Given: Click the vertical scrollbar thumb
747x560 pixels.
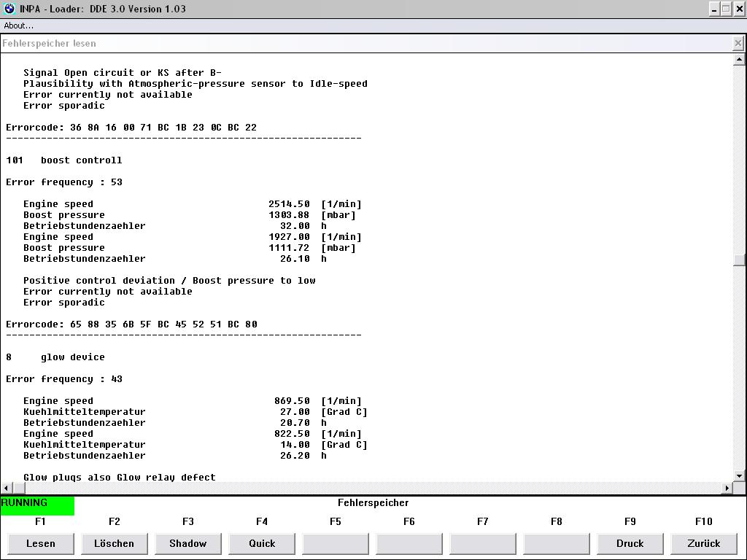Looking at the screenshot, I should pos(739,259).
